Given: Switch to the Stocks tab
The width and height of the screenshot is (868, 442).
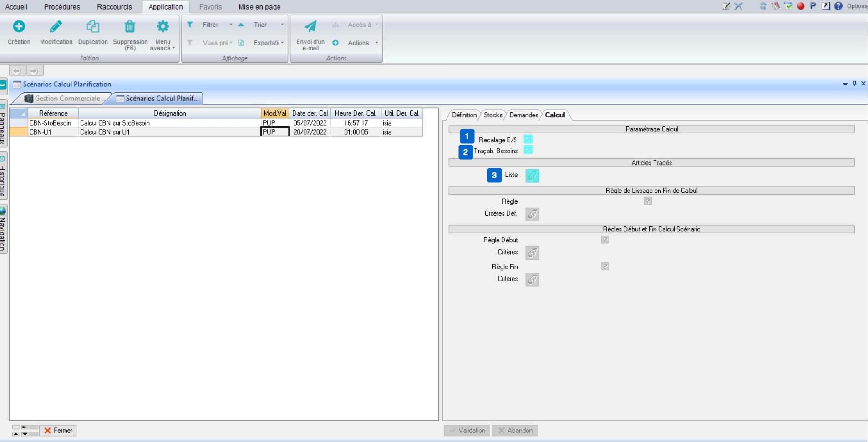Looking at the screenshot, I should click(493, 115).
